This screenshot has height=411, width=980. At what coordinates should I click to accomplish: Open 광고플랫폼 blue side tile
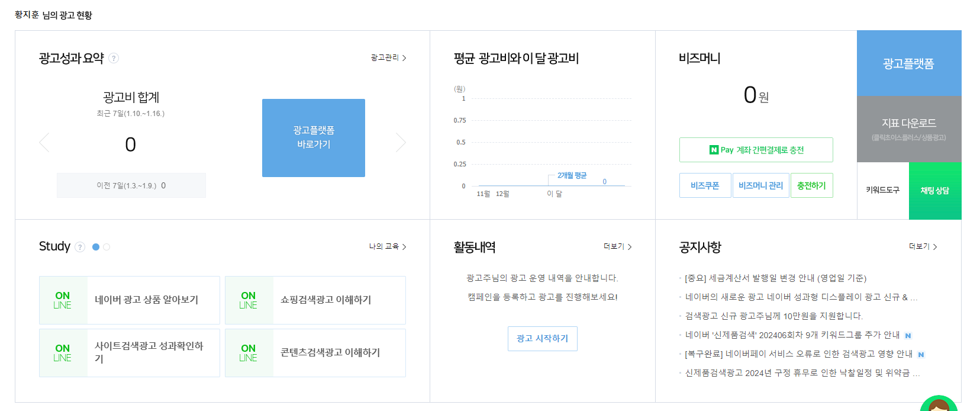click(x=909, y=63)
